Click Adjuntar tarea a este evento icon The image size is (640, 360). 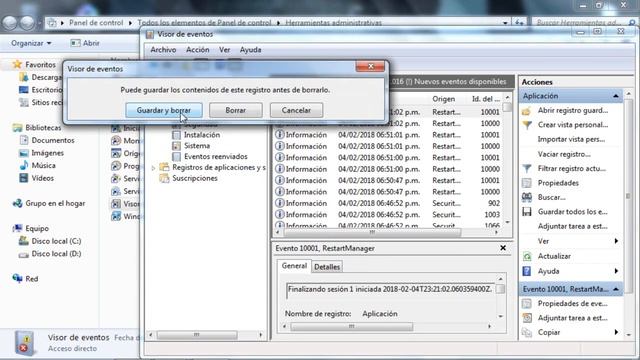[x=527, y=318]
